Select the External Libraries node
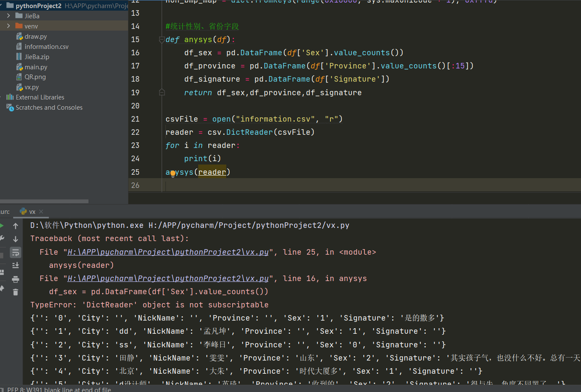Image resolution: width=581 pixels, height=392 pixels. [40, 97]
